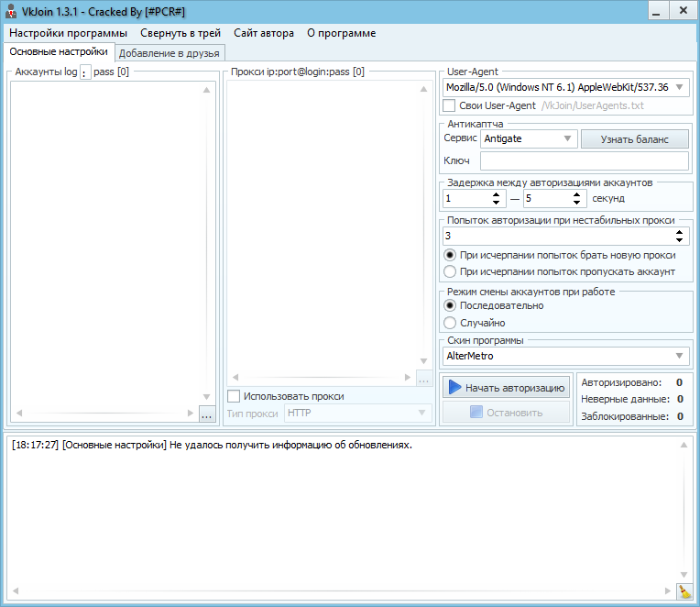Click the VkJoin app icon in title bar
This screenshot has width=700, height=607.
(11, 12)
